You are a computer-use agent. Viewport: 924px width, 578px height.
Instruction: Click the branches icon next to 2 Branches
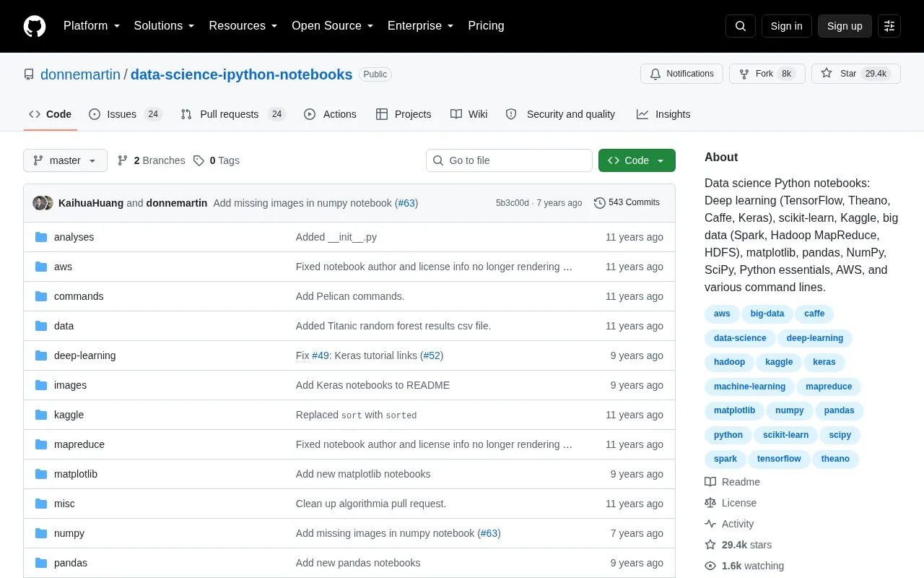(123, 160)
